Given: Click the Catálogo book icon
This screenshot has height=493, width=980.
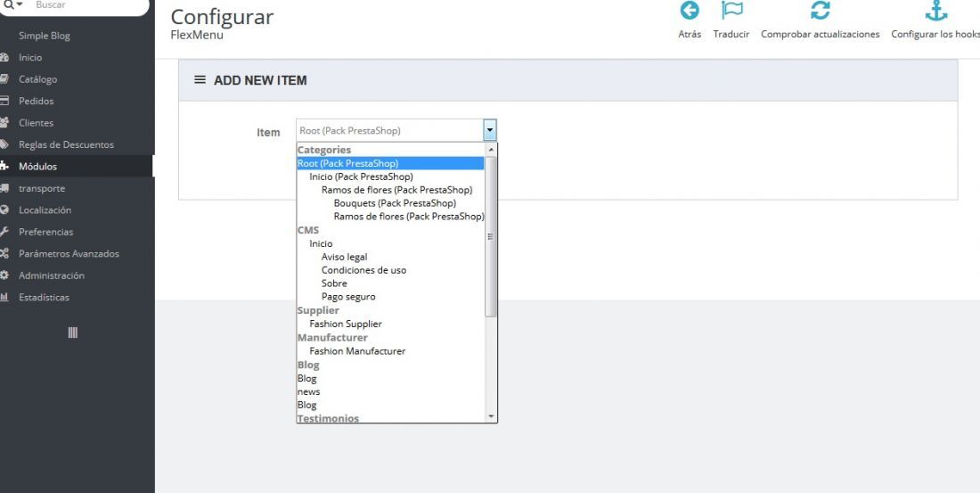Looking at the screenshot, I should (4, 78).
